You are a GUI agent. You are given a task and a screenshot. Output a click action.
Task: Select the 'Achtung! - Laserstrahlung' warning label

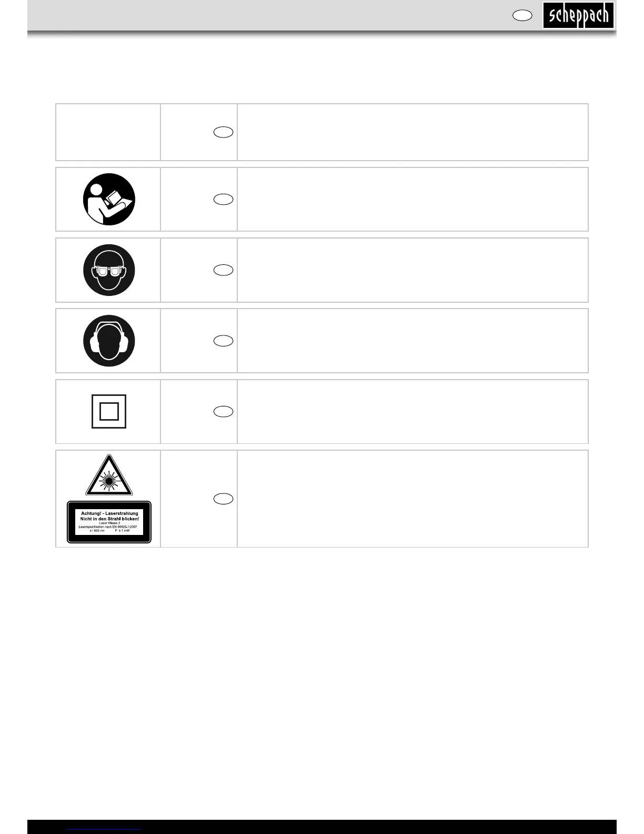[x=109, y=522]
